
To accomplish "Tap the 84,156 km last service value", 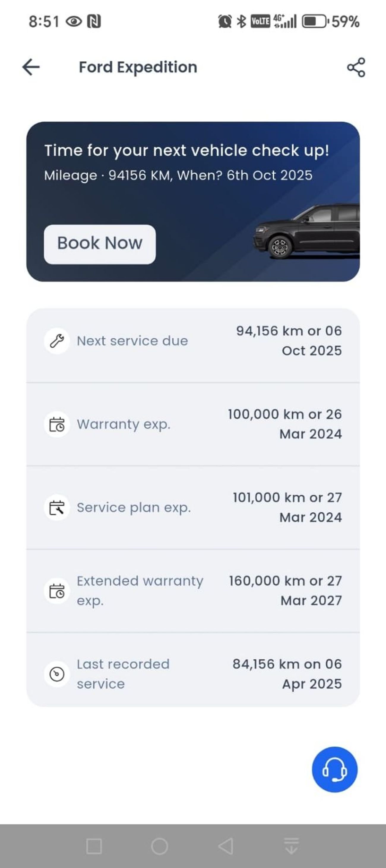I will click(287, 674).
